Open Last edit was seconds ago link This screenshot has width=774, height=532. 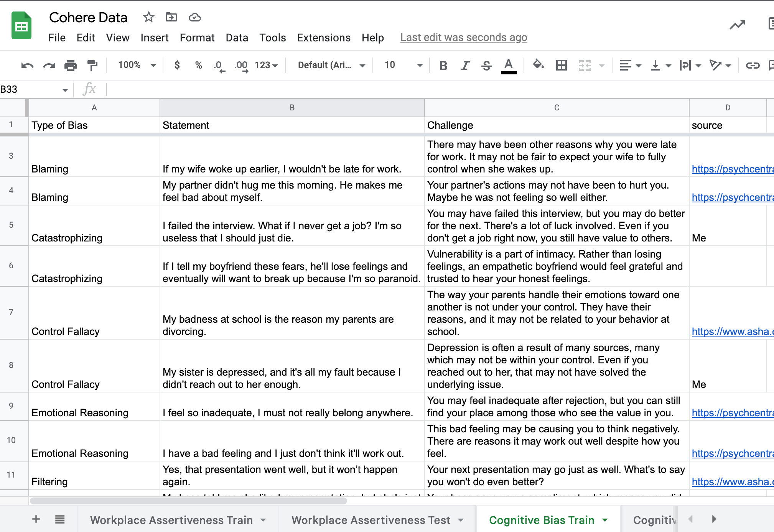tap(464, 38)
